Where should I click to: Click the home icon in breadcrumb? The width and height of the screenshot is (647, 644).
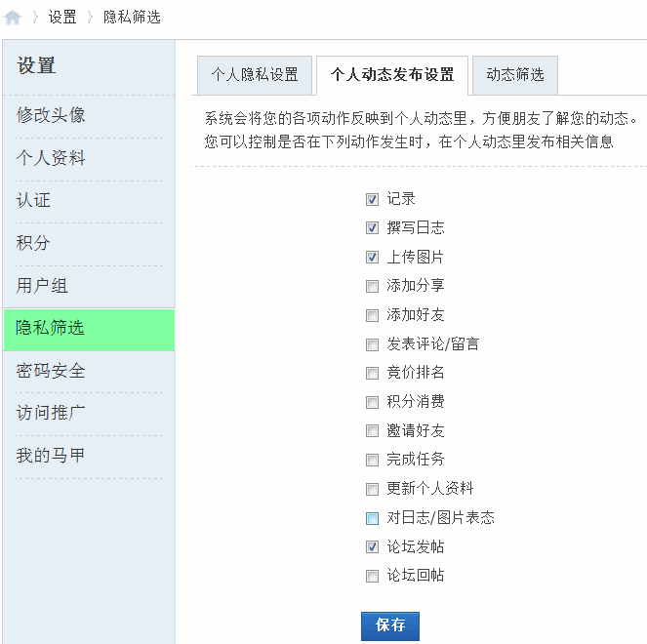[x=13, y=18]
